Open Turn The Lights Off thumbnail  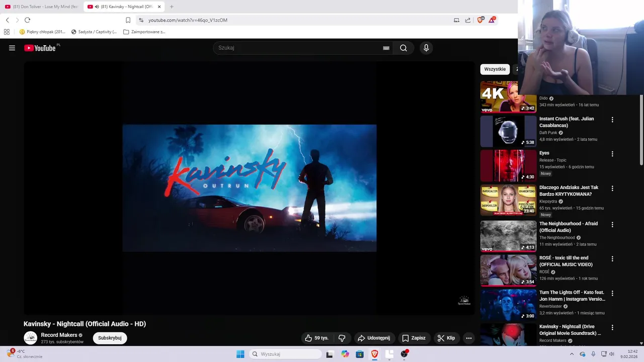pos(508,305)
